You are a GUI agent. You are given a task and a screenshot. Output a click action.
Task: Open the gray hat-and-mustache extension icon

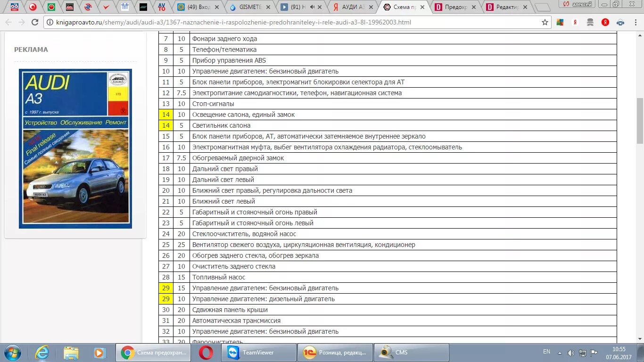tap(590, 22)
